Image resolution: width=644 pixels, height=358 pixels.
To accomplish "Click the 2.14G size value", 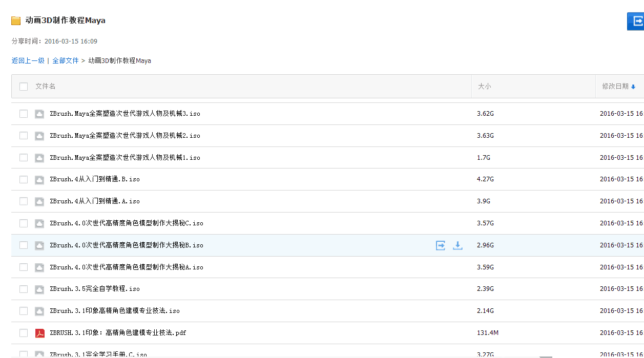I will coord(485,311).
